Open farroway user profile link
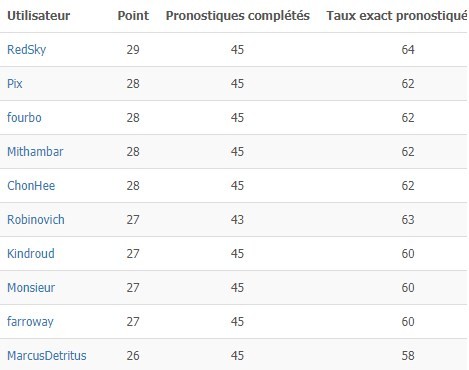Image resolution: width=469 pixels, height=370 pixels. (30, 322)
